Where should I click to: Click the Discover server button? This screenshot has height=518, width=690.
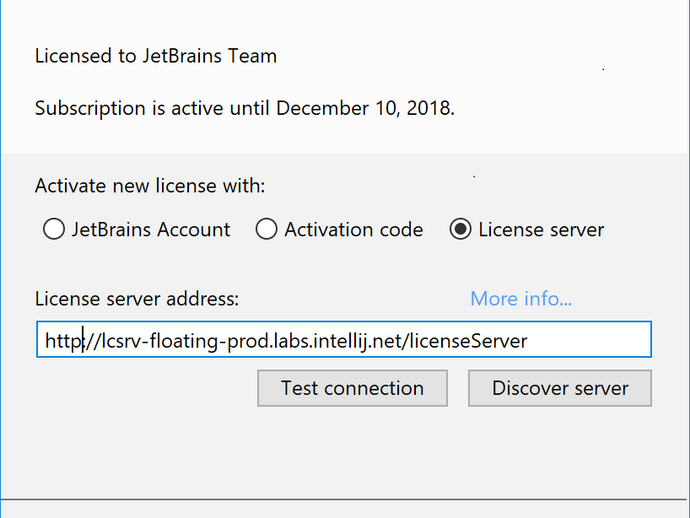pyautogui.click(x=560, y=388)
